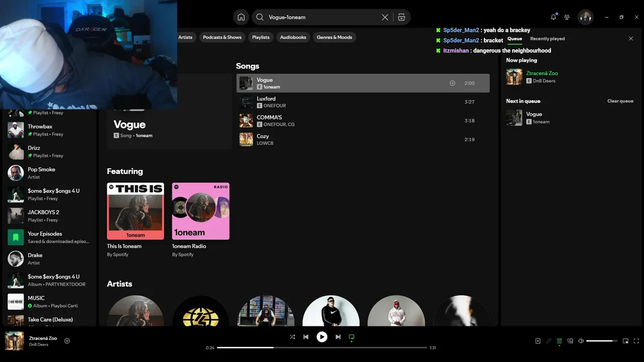Open Connect to a device
The width and height of the screenshot is (644, 362).
(x=570, y=341)
